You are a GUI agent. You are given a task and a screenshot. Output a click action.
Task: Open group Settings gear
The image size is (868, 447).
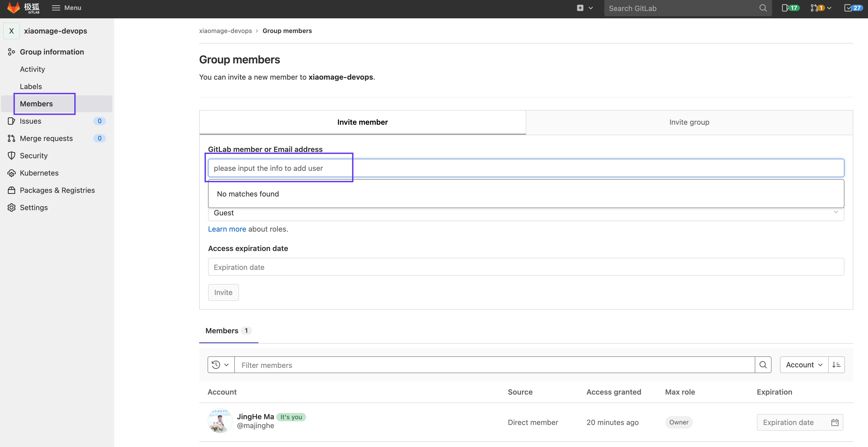click(34, 208)
